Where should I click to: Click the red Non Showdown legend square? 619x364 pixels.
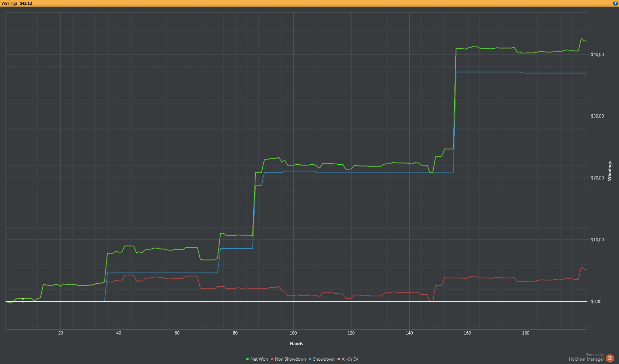pyautogui.click(x=272, y=359)
